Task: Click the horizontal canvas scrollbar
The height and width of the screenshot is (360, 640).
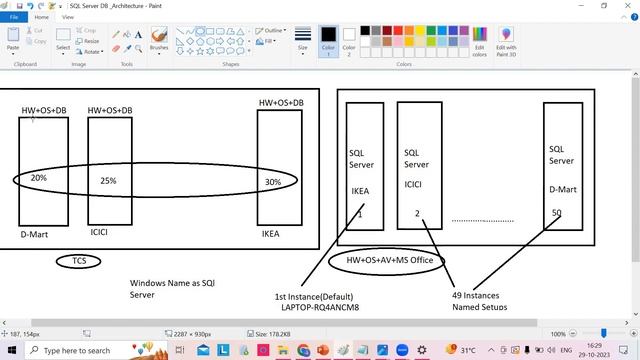Action: coord(284,323)
